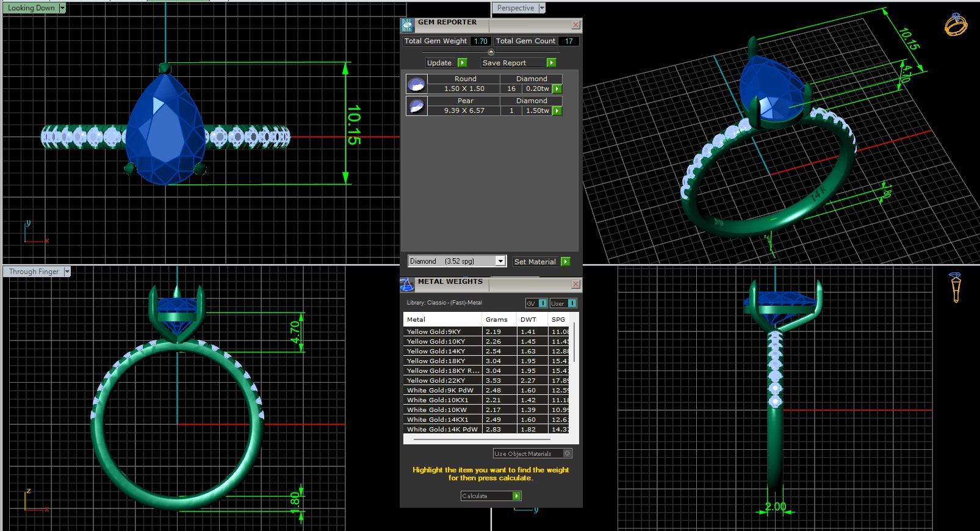Enable Use Object Materials option
This screenshot has width=980, height=531.
point(567,453)
